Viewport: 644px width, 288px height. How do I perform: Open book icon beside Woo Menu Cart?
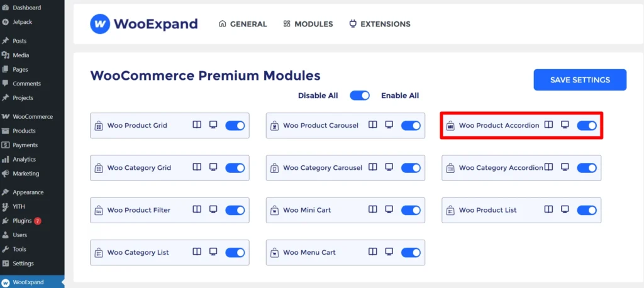tap(373, 252)
